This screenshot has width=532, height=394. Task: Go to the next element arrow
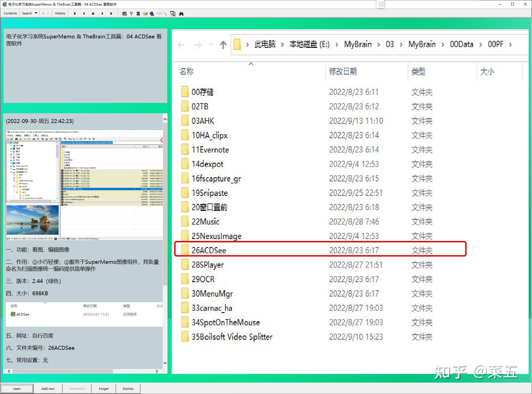pos(102,13)
